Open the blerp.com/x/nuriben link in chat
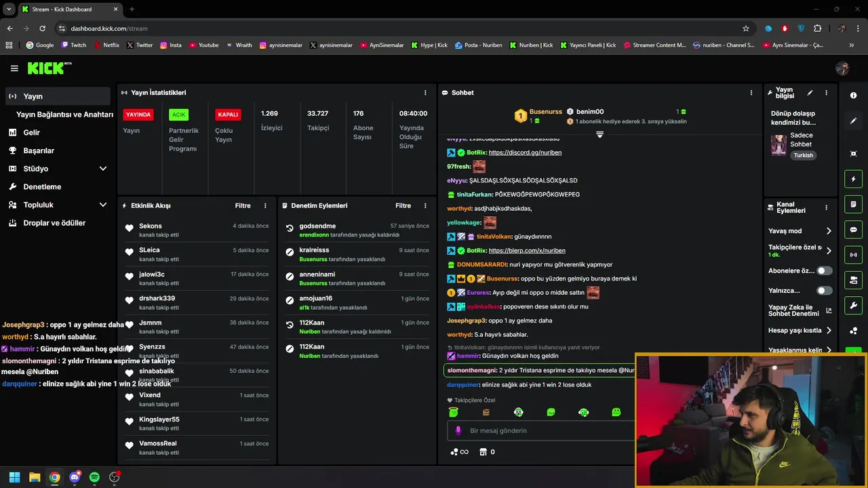 point(527,251)
